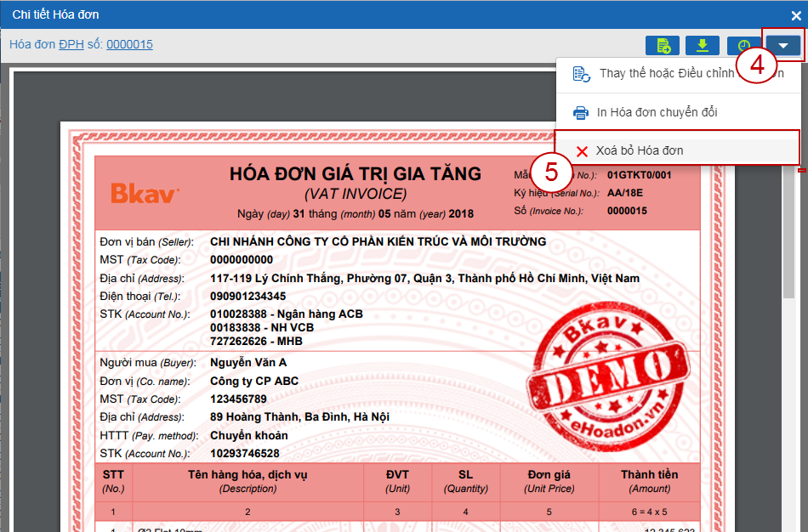This screenshot has width=808, height=532.
Task: Click the HÓA ĐƠN GIÁ TRỊ GIA TĂNG heading
Action: click(355, 174)
